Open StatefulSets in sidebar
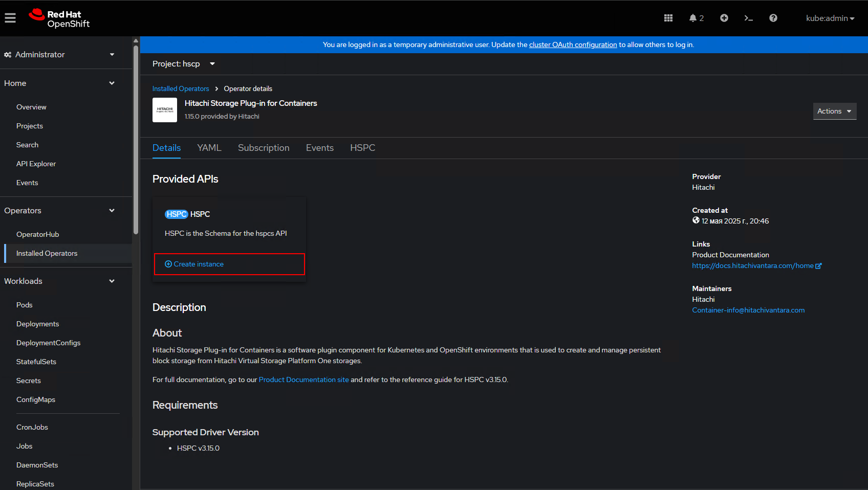 36,362
